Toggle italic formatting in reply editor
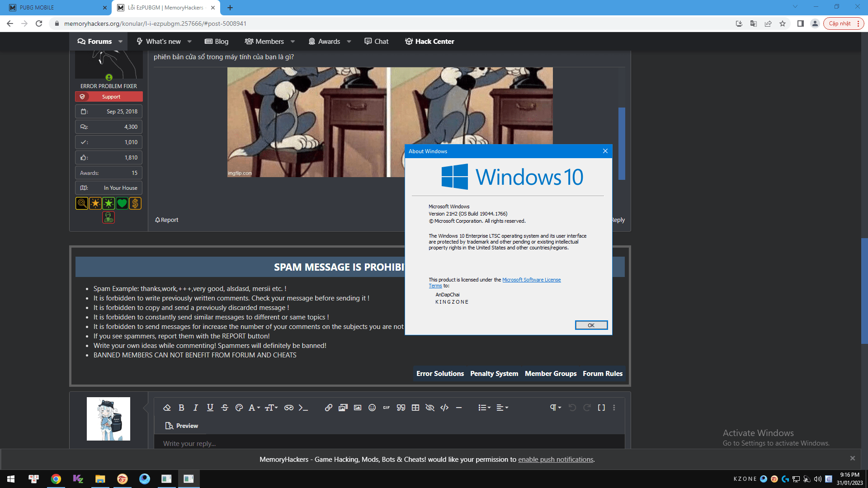This screenshot has width=868, height=488. click(196, 408)
